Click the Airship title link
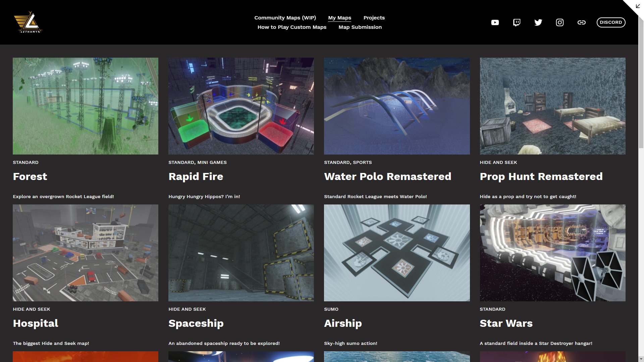Viewport: 644px width, 362px height. click(343, 323)
